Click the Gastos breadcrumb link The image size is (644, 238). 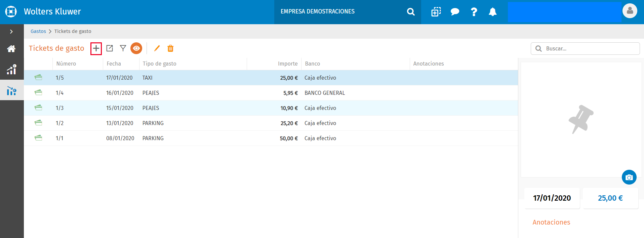[38, 31]
